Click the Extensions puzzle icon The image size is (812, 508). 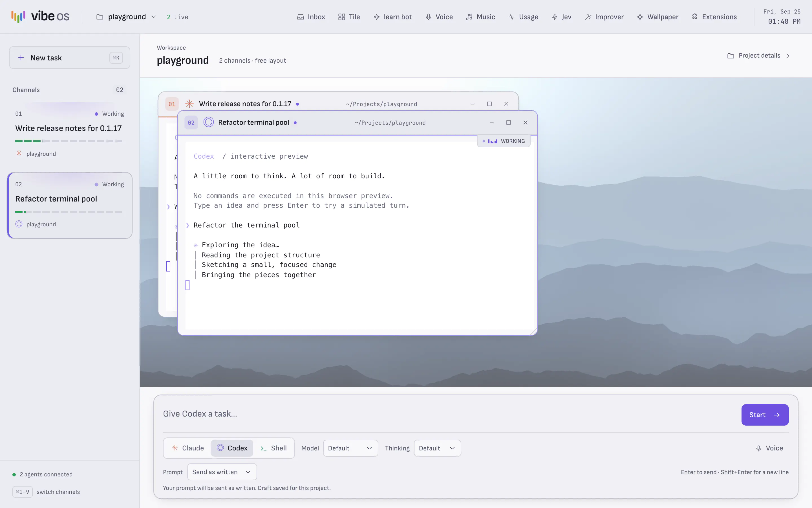(x=694, y=17)
